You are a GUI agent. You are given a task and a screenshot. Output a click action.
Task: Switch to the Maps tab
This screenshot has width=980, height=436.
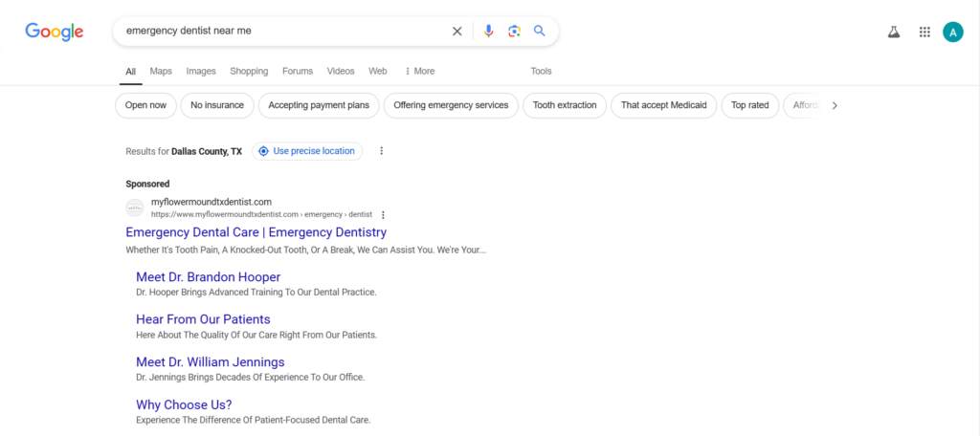pos(161,71)
